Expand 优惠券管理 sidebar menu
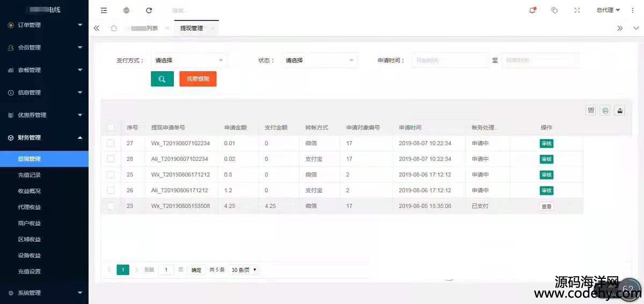The image size is (644, 304). 44,115
